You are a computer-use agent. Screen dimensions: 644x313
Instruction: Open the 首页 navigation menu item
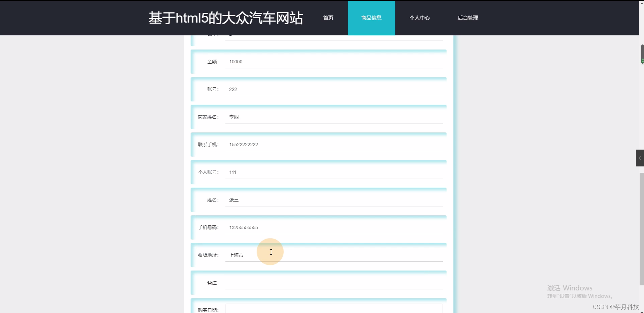(x=328, y=18)
